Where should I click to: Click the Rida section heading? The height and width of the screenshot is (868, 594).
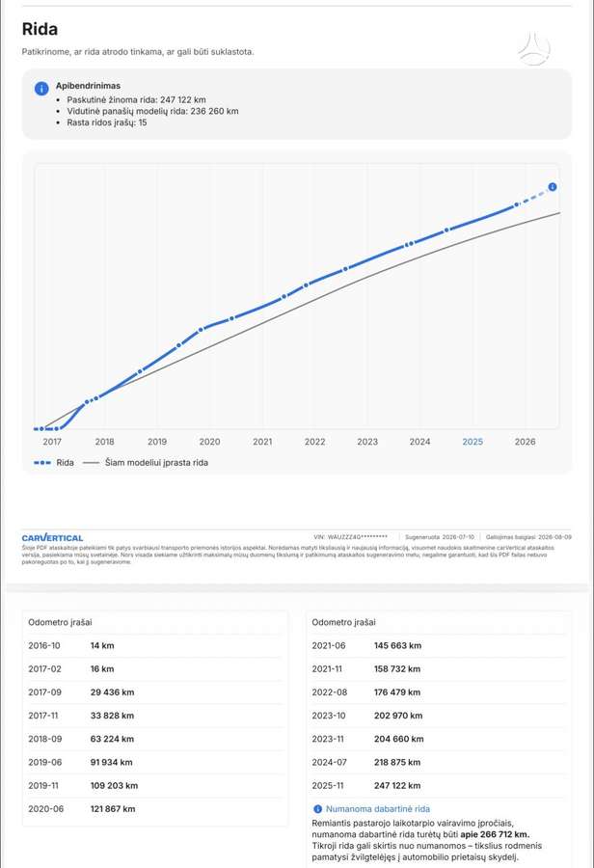pos(40,29)
